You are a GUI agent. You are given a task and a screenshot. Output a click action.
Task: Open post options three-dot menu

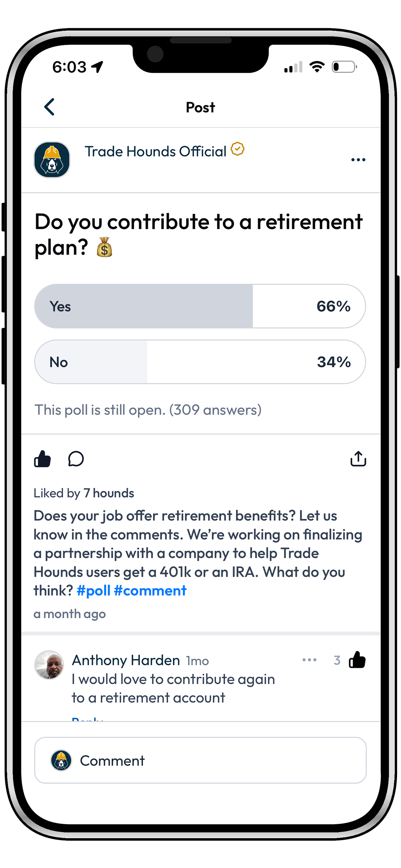(x=358, y=160)
